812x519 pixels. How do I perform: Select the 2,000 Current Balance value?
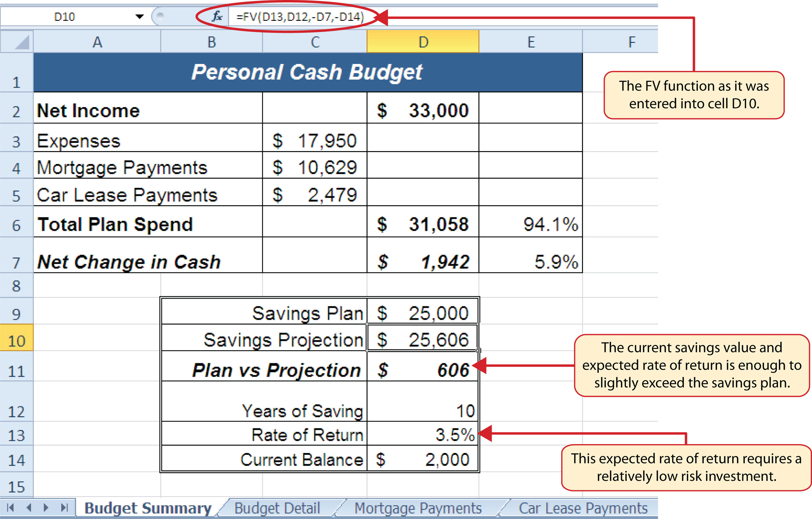423,459
